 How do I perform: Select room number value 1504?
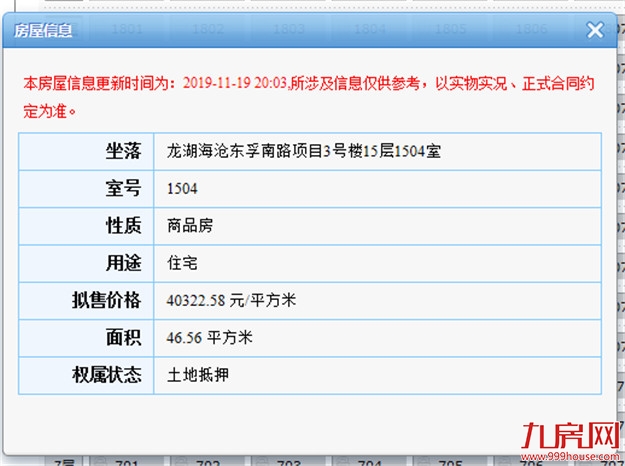click(182, 189)
